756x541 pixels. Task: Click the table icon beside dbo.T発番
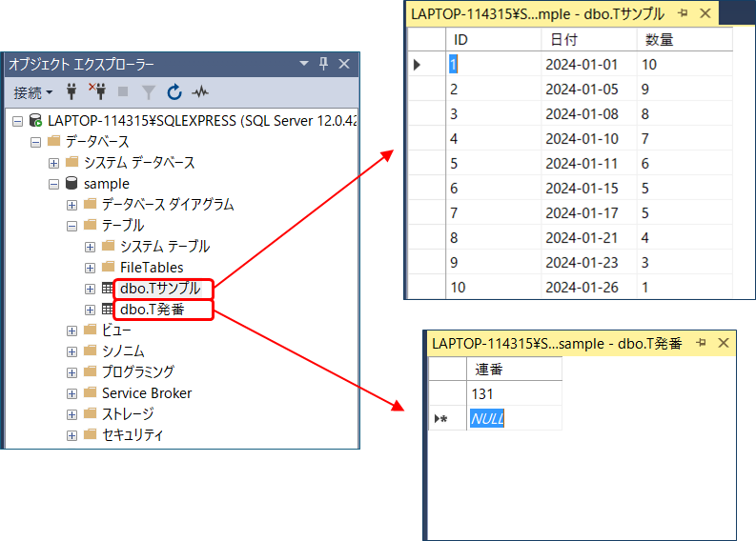click(x=108, y=310)
